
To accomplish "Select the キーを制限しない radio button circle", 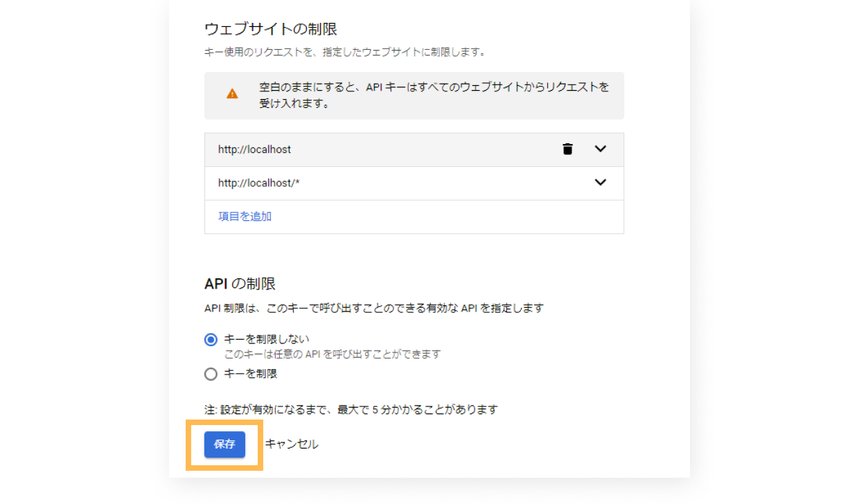I will click(211, 340).
